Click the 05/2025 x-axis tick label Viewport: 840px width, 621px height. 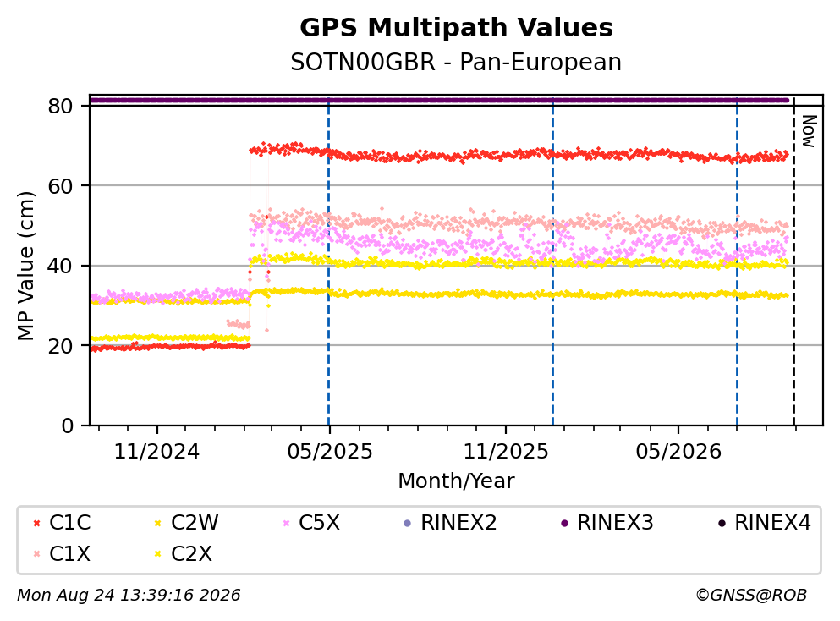coord(329,452)
